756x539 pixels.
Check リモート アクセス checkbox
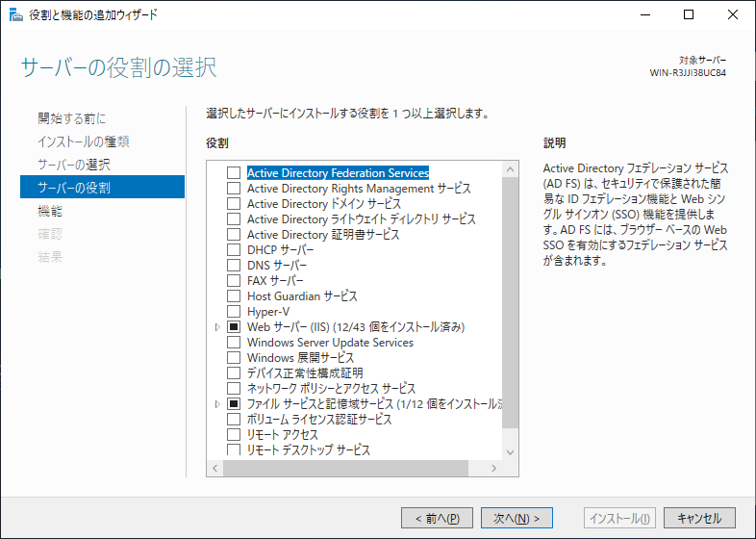[x=234, y=435]
